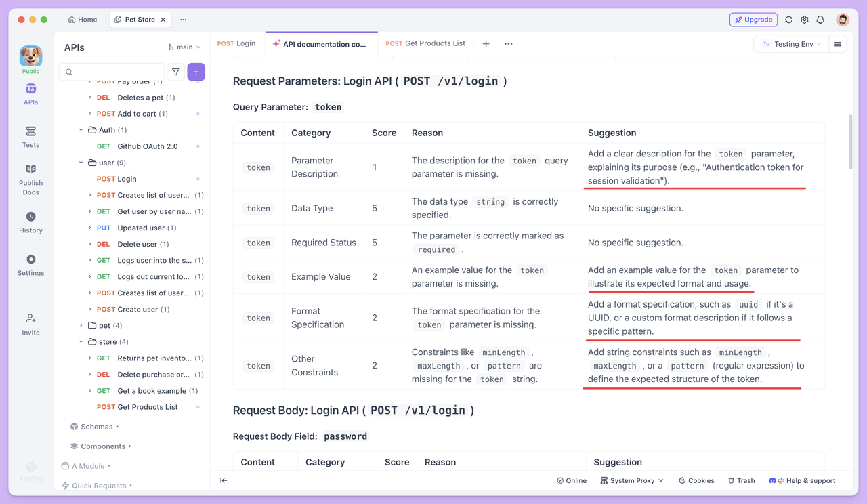The width and height of the screenshot is (867, 504).
Task: Collapse the sidebar panel with arrow icon
Action: click(x=224, y=480)
